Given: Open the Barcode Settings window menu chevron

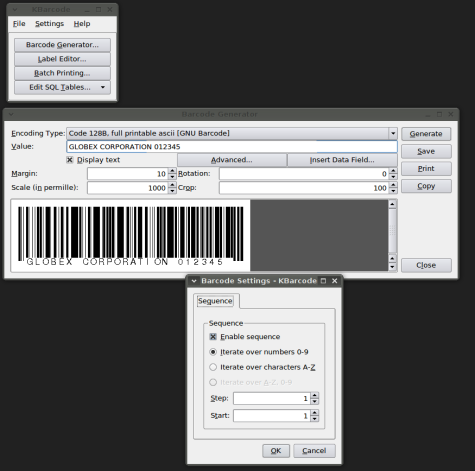Looking at the screenshot, I should point(194,281).
